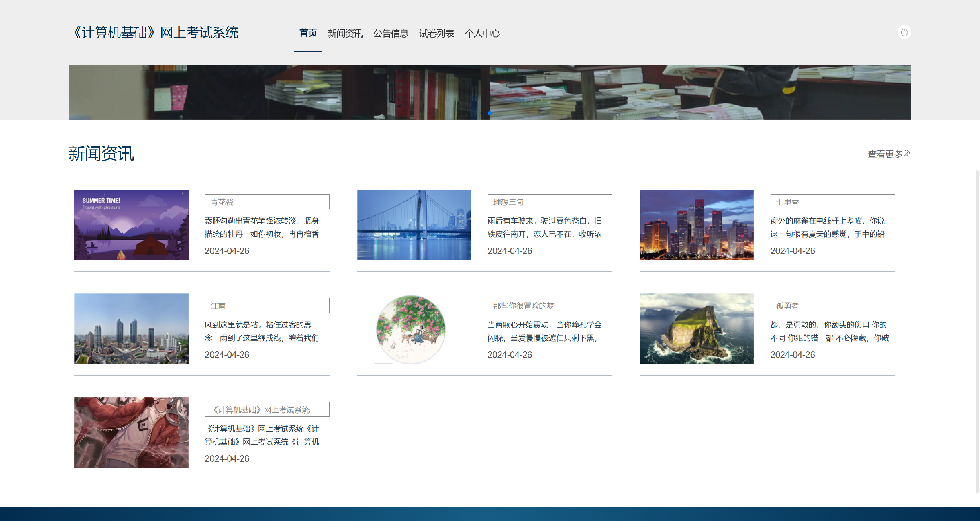
Task: Go to the 新闻资讯 menu item
Action: pos(345,34)
